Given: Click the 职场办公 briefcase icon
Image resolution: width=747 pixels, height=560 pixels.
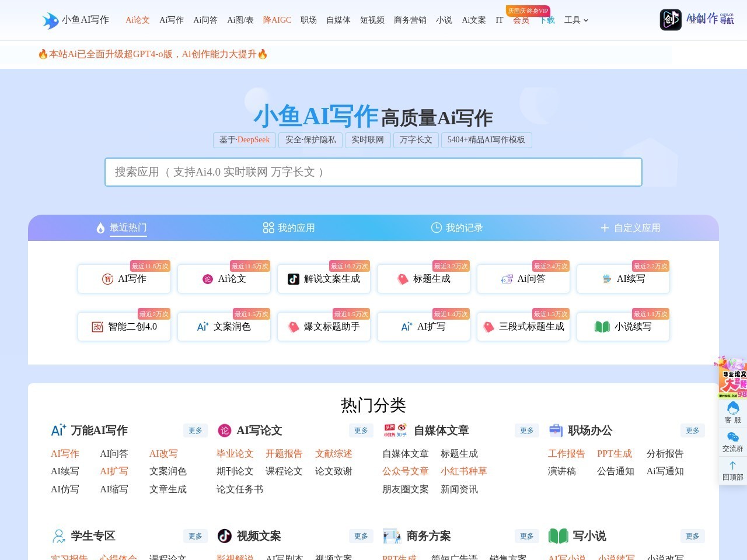Looking at the screenshot, I should coord(556,430).
